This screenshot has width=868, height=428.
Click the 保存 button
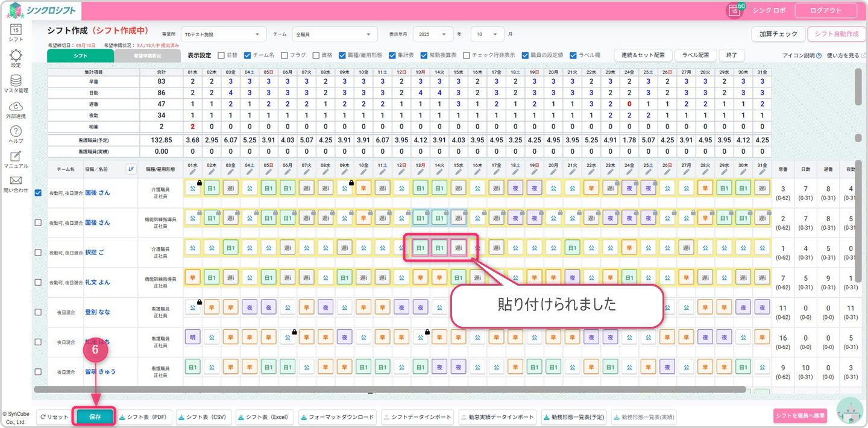[95, 417]
